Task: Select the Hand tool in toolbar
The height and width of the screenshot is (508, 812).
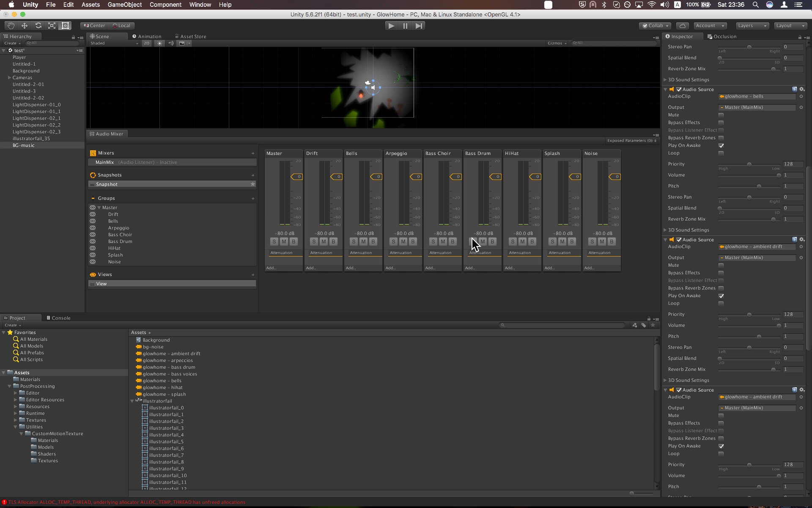Action: [x=11, y=26]
